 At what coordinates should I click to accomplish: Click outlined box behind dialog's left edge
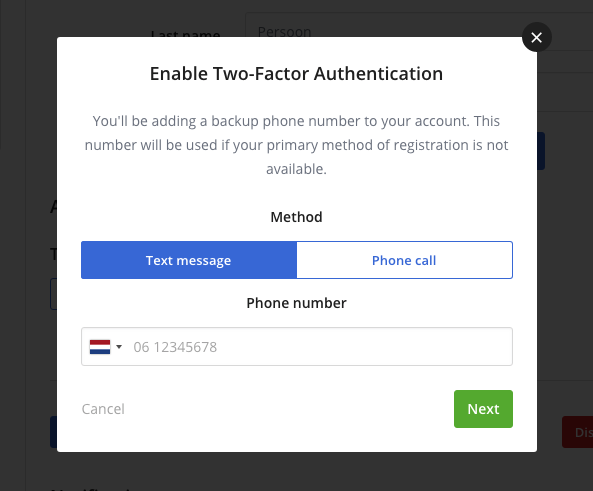click(53, 294)
